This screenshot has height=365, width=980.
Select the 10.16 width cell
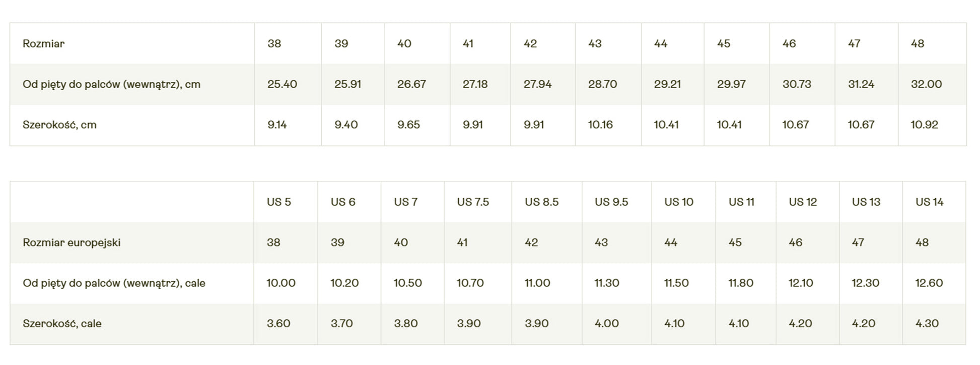click(x=600, y=125)
